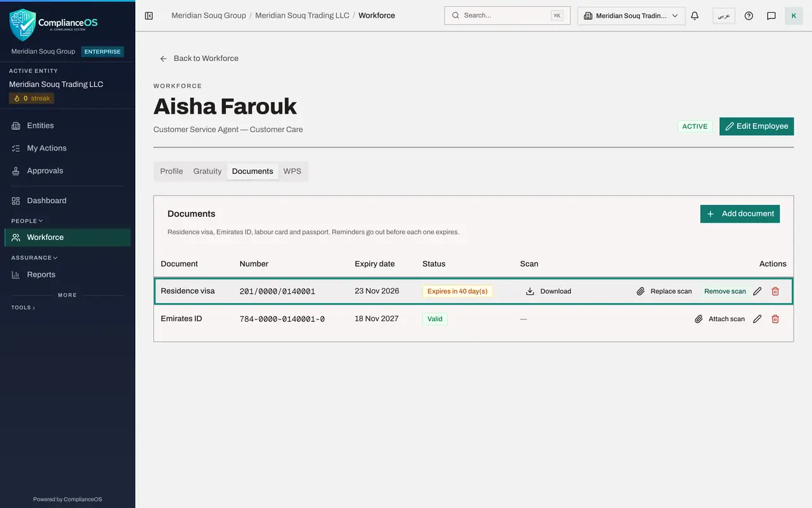Screen dimensions: 812x508
Task: Toggle the sidebar collapse icon
Action: coord(149,16)
